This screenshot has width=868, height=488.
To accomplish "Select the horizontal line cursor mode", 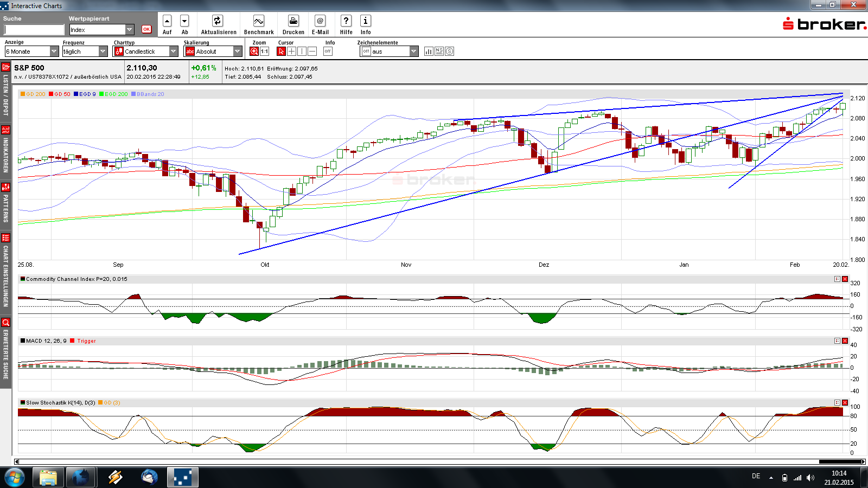I will tap(312, 52).
